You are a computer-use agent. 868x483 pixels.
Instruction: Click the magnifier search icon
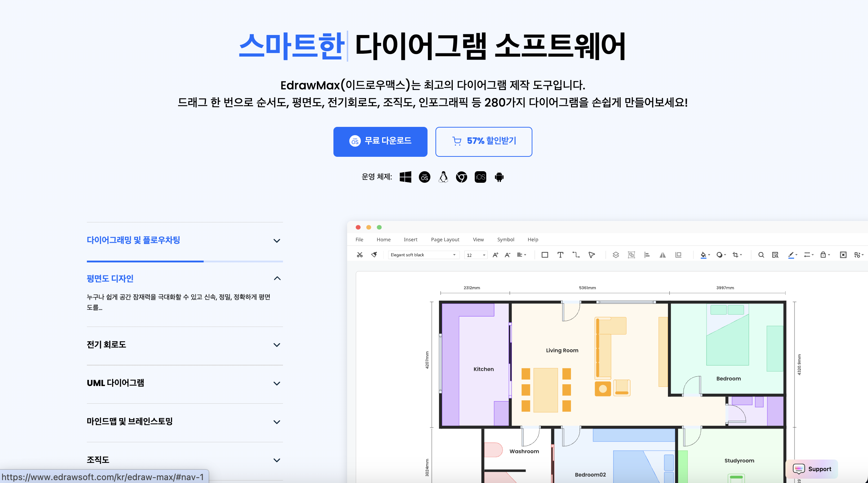[x=761, y=255]
